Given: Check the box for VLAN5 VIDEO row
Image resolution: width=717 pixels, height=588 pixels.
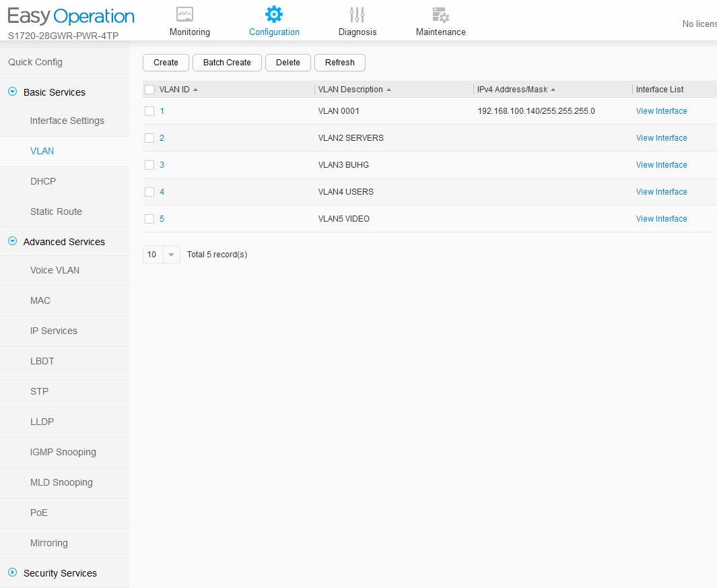Looking at the screenshot, I should coord(149,219).
